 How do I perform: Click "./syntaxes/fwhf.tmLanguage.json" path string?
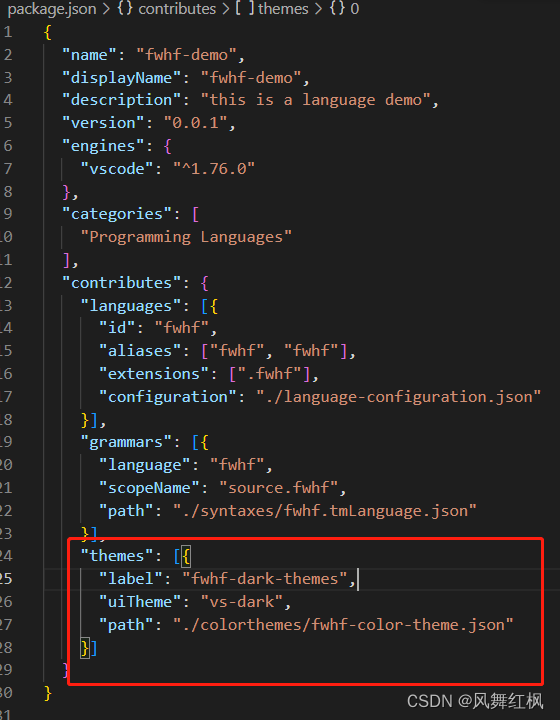[325, 511]
